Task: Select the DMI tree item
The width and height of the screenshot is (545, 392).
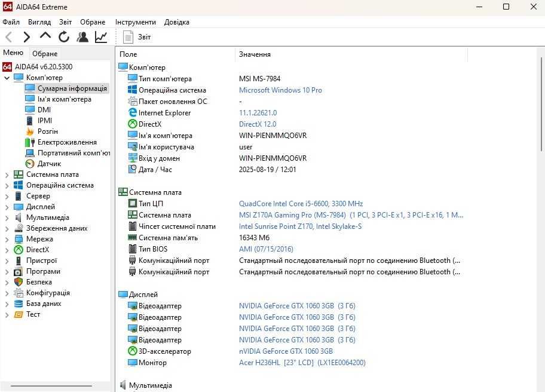Action: [38, 110]
